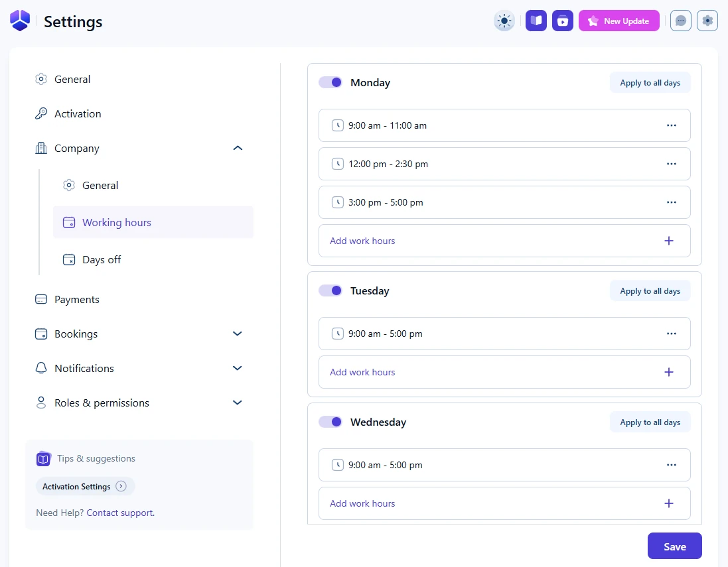The height and width of the screenshot is (567, 728).
Task: Open the chat support icon
Action: point(681,21)
